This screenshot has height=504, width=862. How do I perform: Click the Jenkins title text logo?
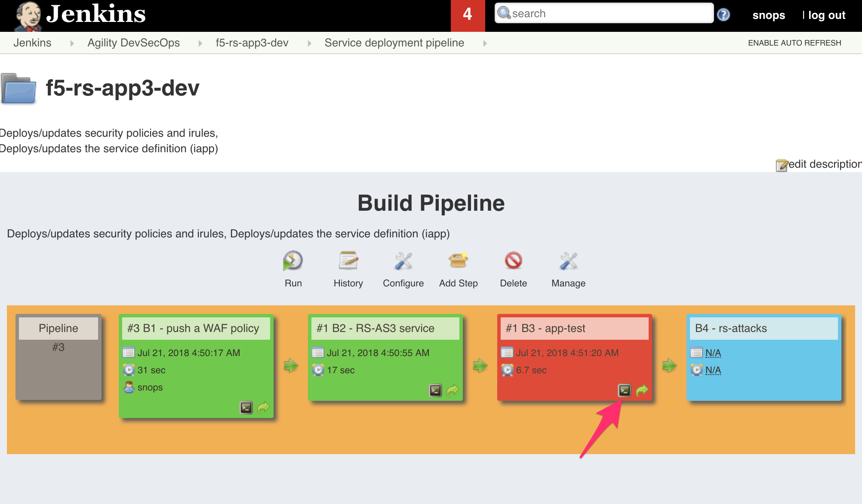click(96, 14)
